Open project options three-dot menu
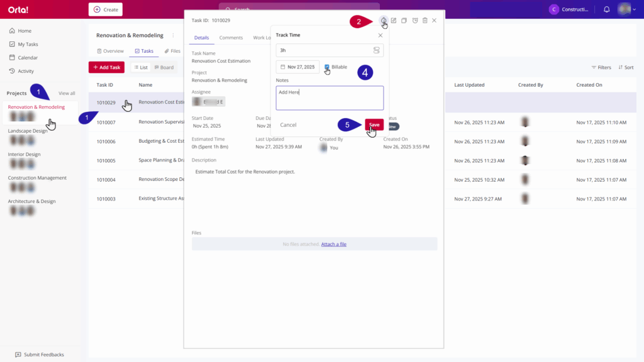 tap(173, 36)
